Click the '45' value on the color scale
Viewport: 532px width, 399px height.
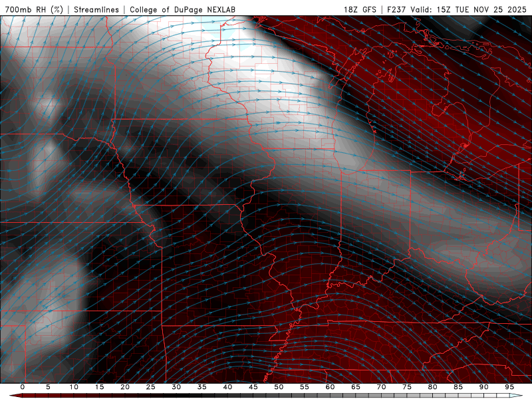click(x=253, y=387)
